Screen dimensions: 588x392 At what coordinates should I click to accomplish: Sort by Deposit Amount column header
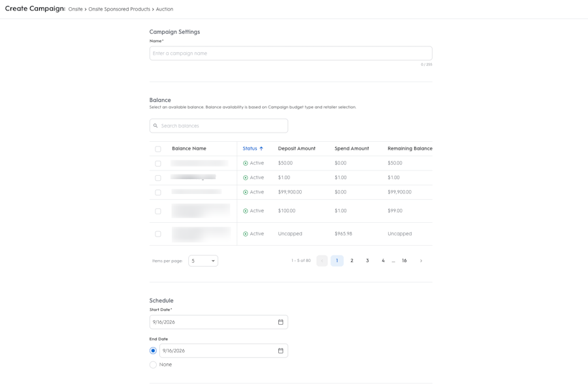[297, 148]
